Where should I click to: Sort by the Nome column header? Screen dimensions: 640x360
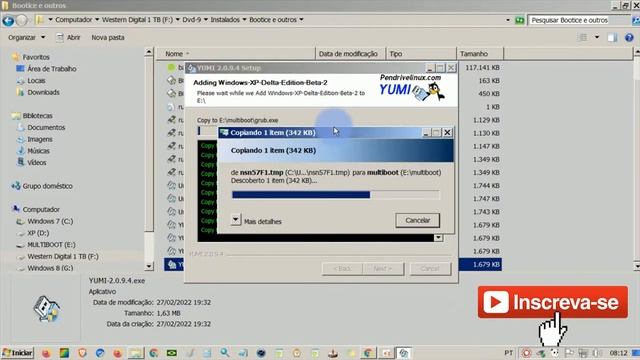[x=236, y=53]
